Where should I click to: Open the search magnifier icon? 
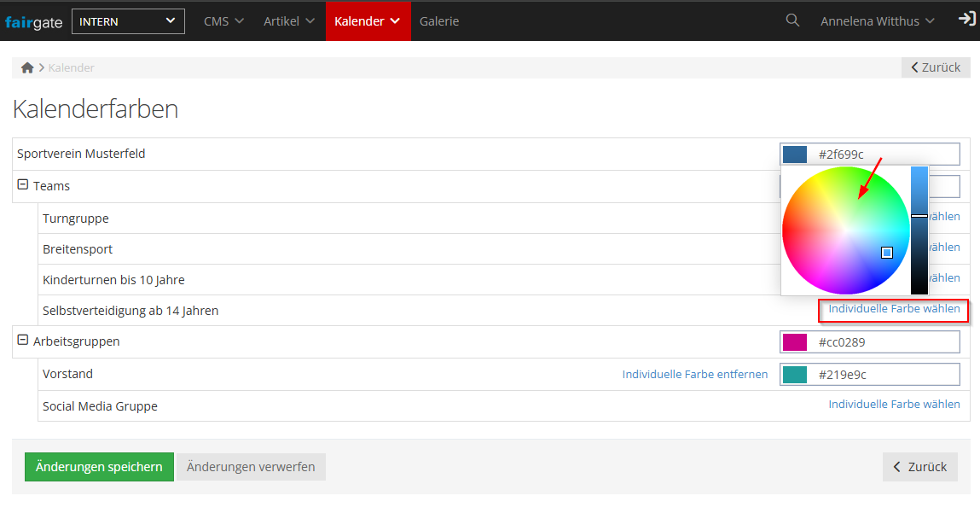[x=792, y=20]
